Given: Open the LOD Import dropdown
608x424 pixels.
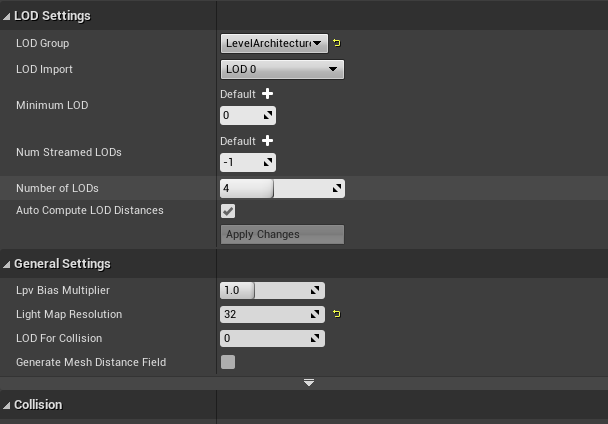Looking at the screenshot, I should tap(282, 70).
